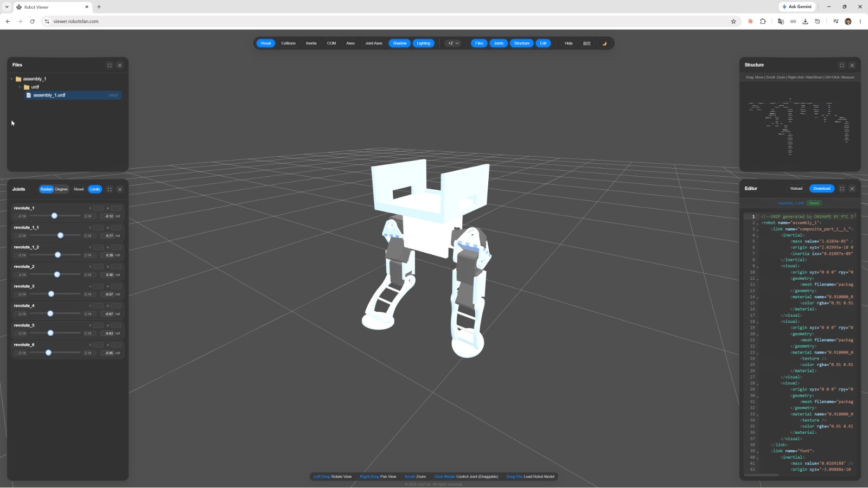
Task: Click the urdf folder icon
Action: click(27, 87)
